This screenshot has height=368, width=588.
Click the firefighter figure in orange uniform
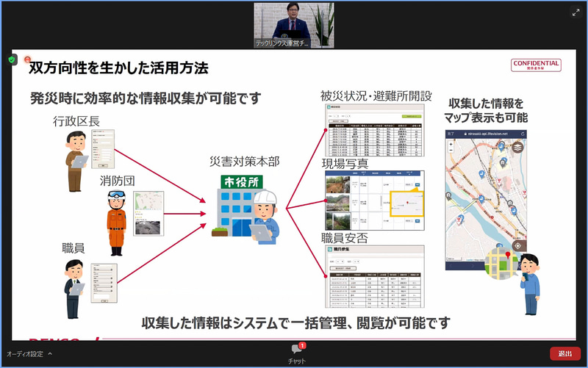click(117, 223)
